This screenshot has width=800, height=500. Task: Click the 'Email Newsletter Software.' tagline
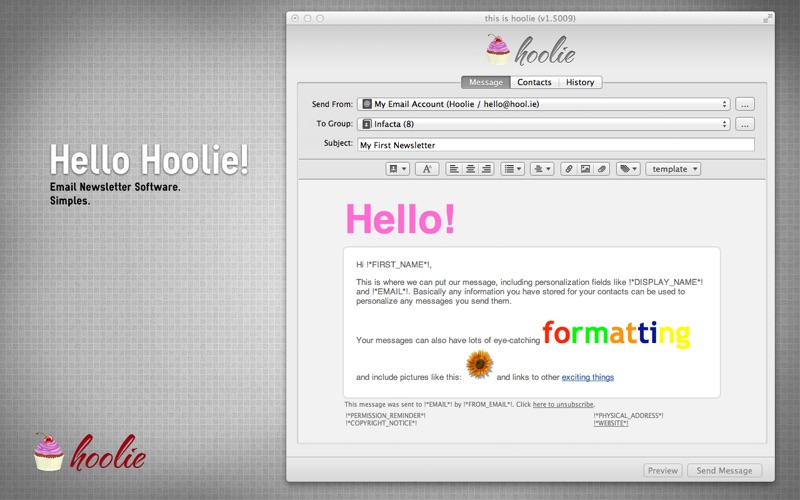(x=115, y=187)
